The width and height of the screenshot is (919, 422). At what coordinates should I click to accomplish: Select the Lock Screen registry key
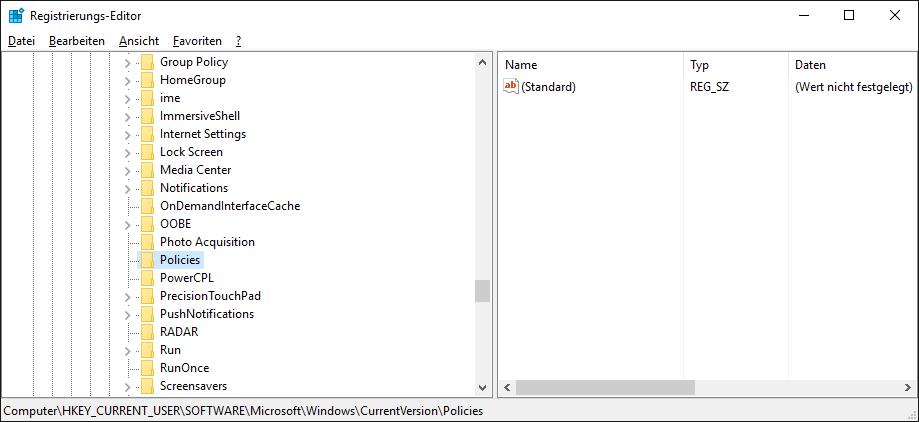(191, 152)
